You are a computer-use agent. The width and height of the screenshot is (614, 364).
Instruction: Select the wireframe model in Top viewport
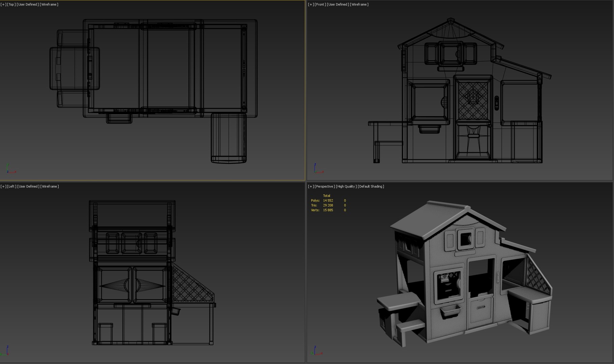pos(153,91)
